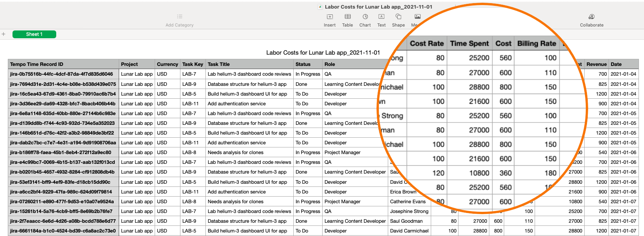The image size is (644, 236).
Task: Select the Project column header
Action: point(137,64)
